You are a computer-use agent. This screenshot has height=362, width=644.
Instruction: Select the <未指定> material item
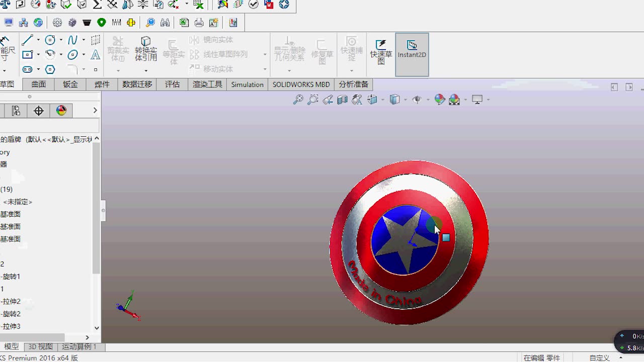(x=18, y=202)
